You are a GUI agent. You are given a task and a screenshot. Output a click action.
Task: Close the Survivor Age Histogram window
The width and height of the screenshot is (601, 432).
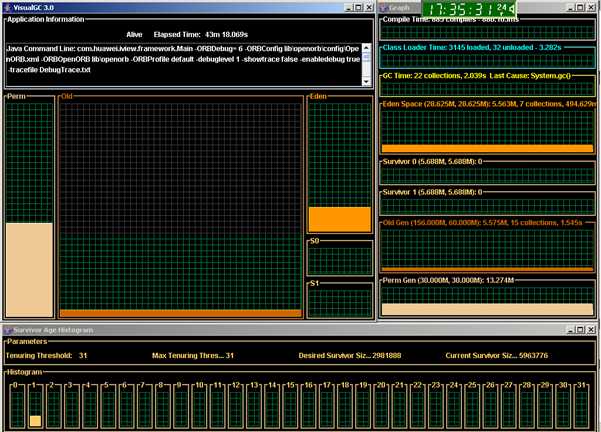[x=593, y=329]
